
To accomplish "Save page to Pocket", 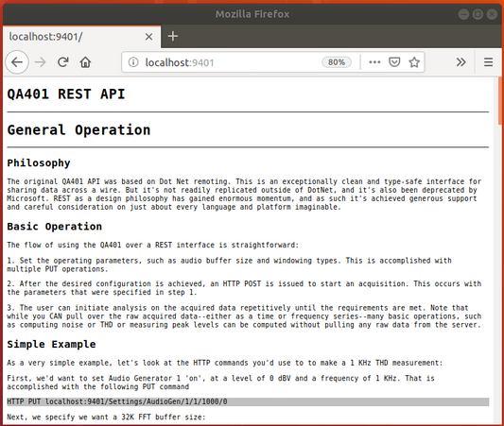I will pos(394,62).
